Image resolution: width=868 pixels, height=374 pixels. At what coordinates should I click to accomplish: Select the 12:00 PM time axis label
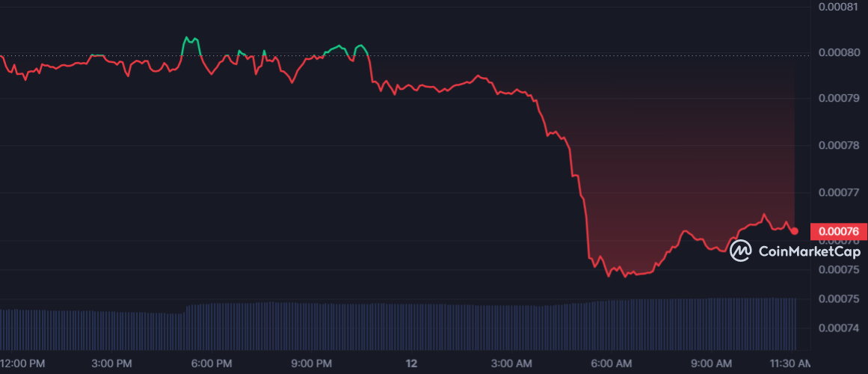click(22, 364)
